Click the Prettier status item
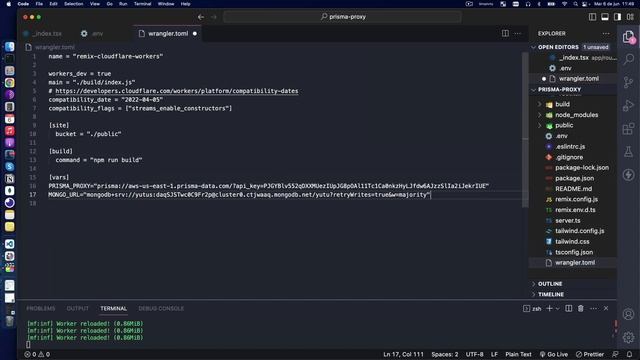 590,354
